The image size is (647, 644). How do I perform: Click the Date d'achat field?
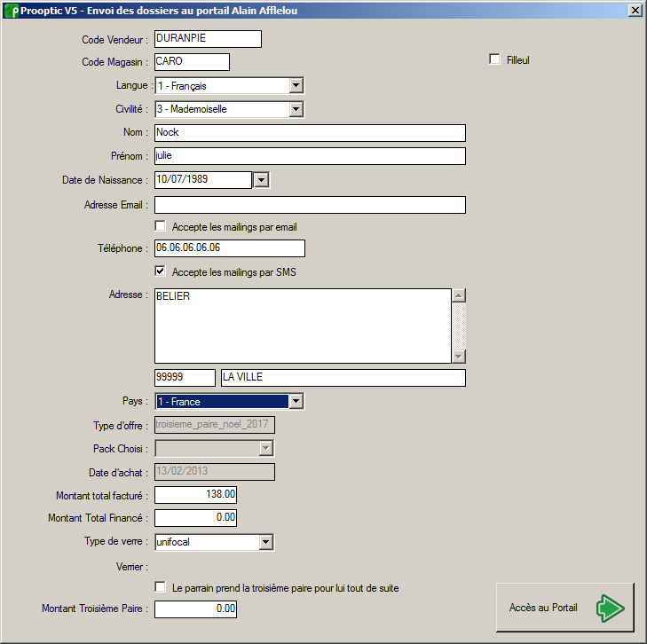(x=215, y=472)
